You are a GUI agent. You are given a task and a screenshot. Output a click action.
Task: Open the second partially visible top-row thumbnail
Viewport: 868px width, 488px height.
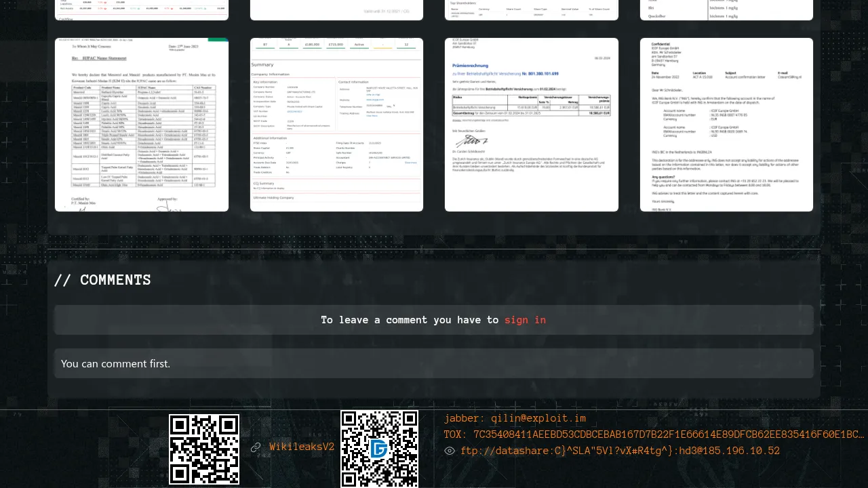(x=336, y=10)
